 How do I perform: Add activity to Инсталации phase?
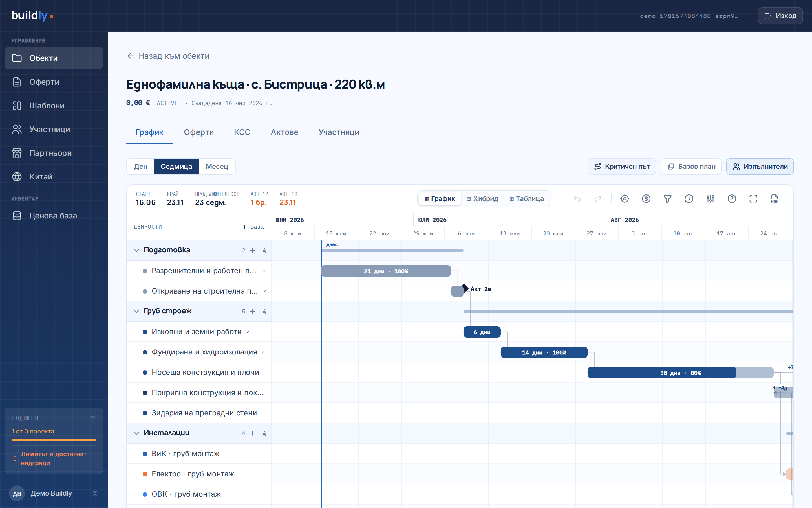pyautogui.click(x=252, y=433)
